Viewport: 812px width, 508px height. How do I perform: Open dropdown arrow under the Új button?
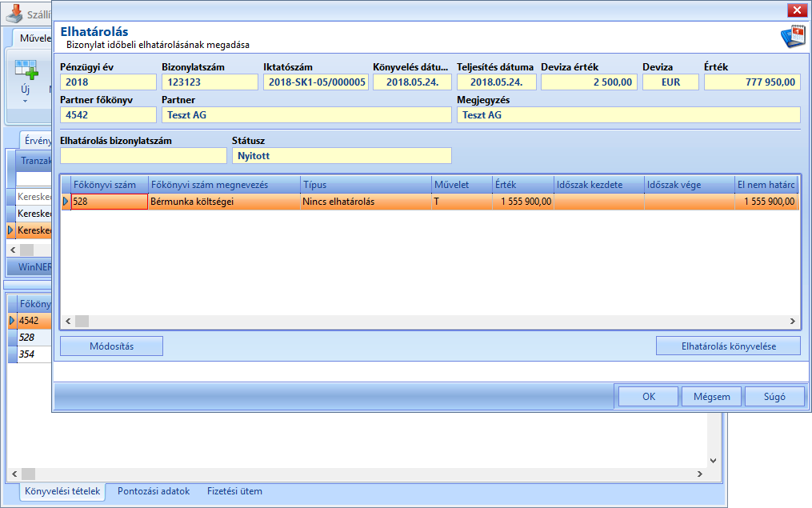click(x=25, y=102)
